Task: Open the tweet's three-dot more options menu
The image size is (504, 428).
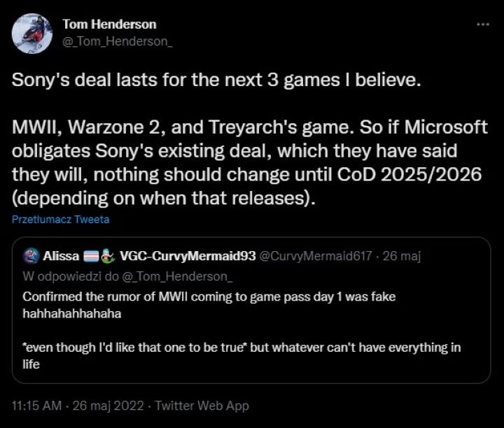Action: point(482,24)
